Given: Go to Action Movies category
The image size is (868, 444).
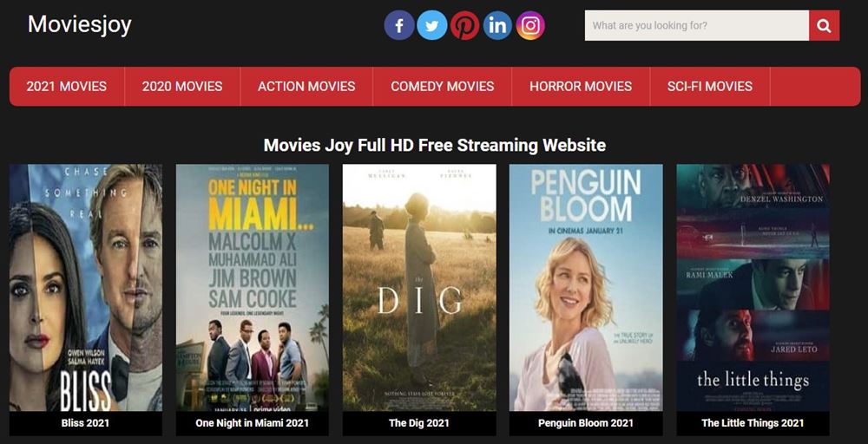Looking at the screenshot, I should pyautogui.click(x=306, y=87).
